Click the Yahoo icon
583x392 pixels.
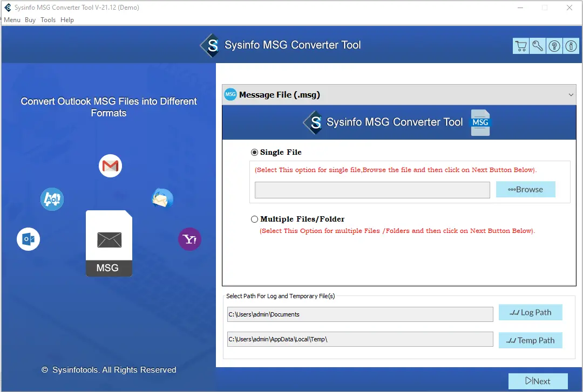[189, 239]
